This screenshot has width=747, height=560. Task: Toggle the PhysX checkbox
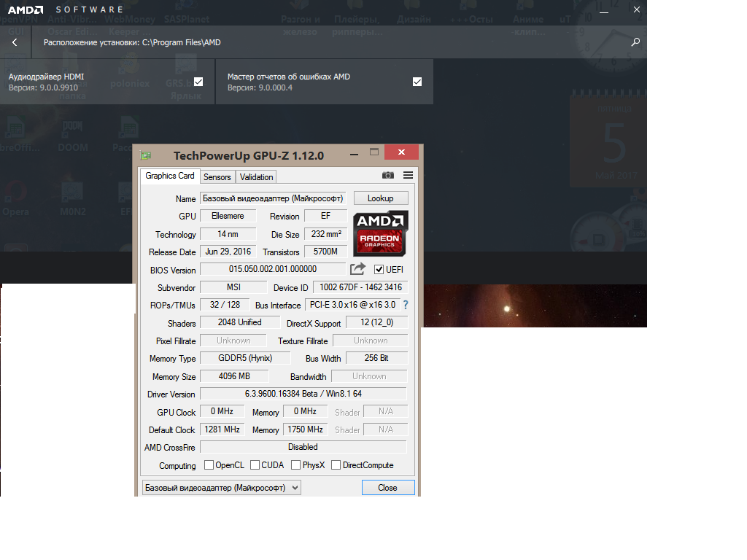tap(296, 464)
